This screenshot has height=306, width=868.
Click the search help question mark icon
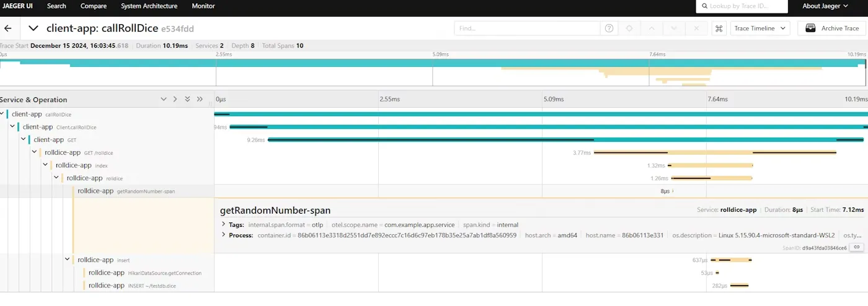[x=609, y=28]
